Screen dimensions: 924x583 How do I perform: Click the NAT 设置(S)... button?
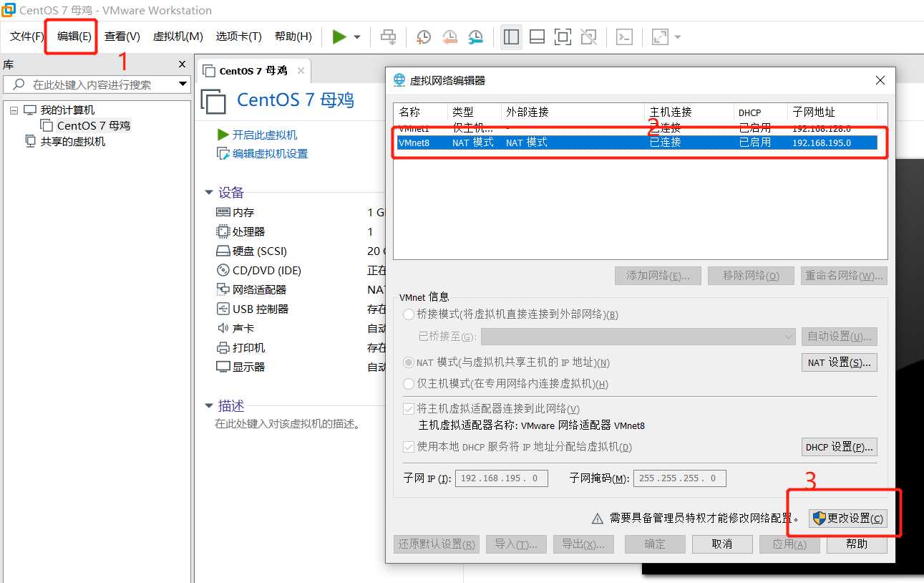point(840,362)
